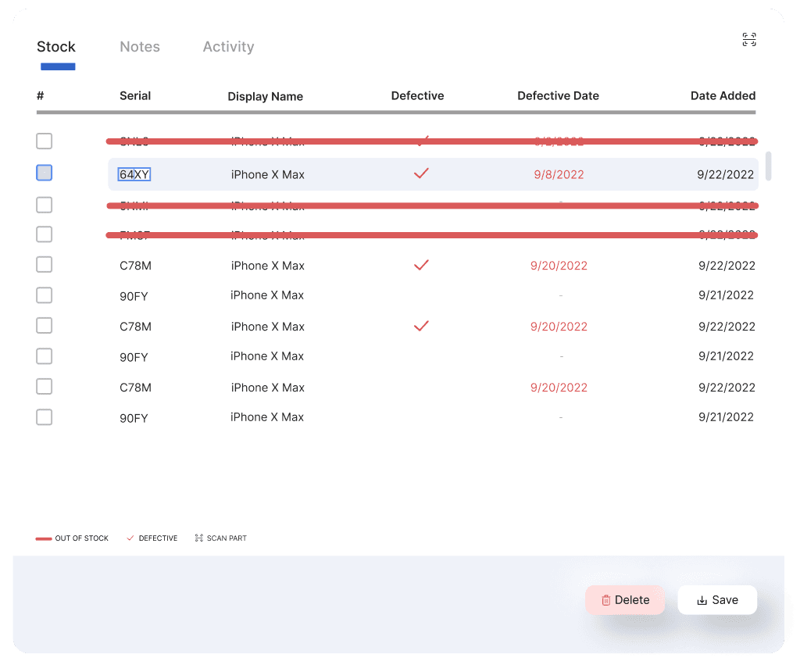Open the Activity tab

(229, 47)
